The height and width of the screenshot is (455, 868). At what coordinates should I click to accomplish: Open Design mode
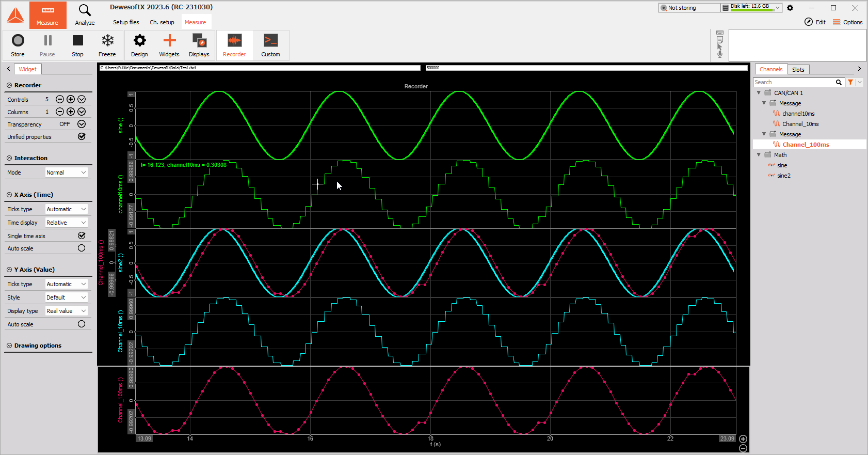click(x=139, y=45)
